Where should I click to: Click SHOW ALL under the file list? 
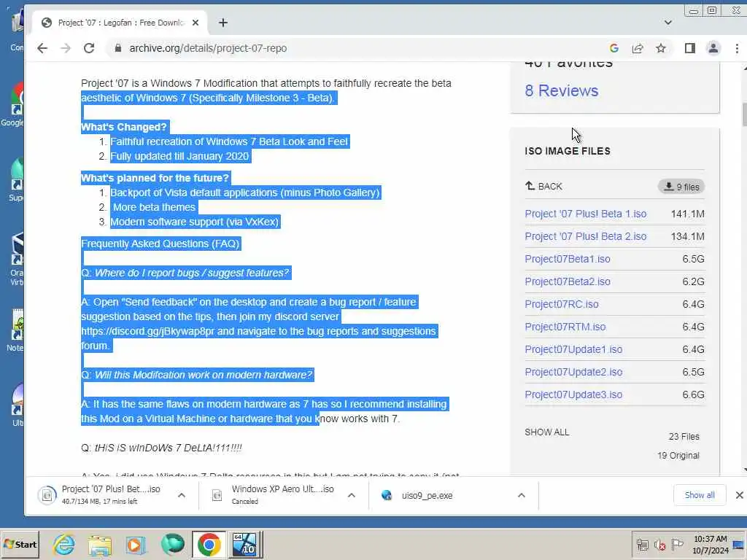[547, 432]
